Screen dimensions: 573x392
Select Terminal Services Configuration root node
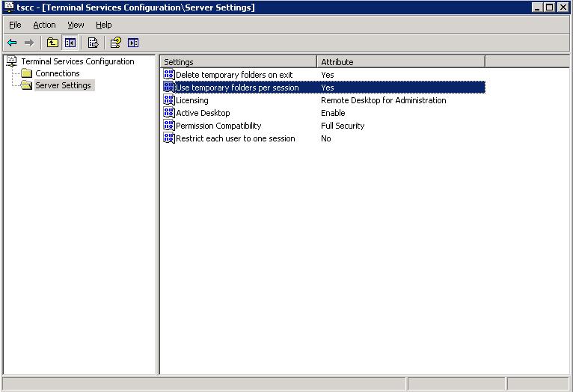click(77, 61)
